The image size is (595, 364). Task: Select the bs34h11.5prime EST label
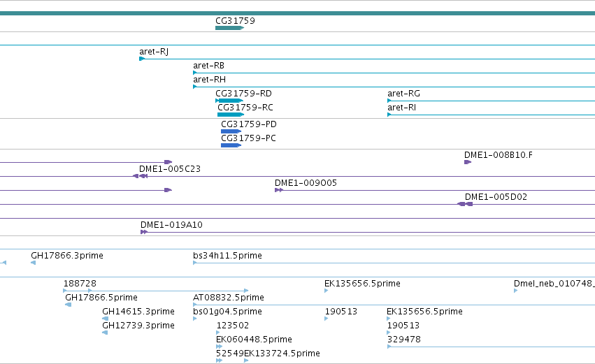[227, 256]
